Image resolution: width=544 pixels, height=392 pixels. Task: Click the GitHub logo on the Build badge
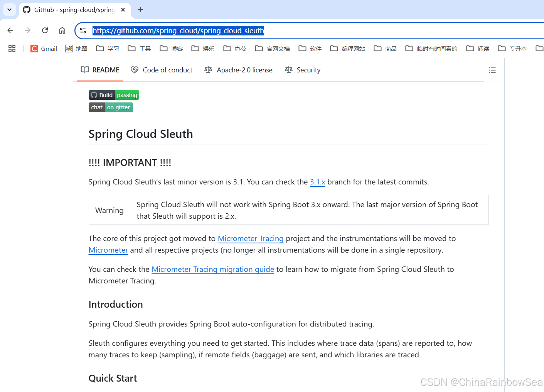click(94, 95)
